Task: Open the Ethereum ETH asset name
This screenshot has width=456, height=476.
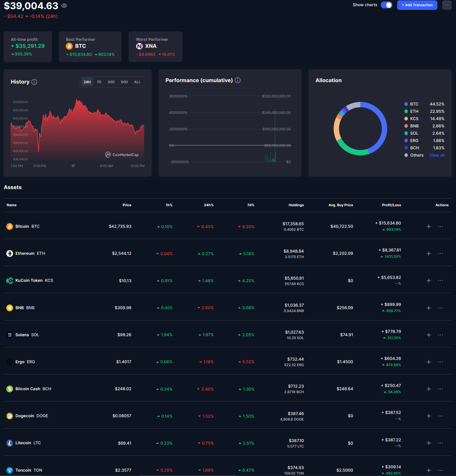Action: [30, 254]
